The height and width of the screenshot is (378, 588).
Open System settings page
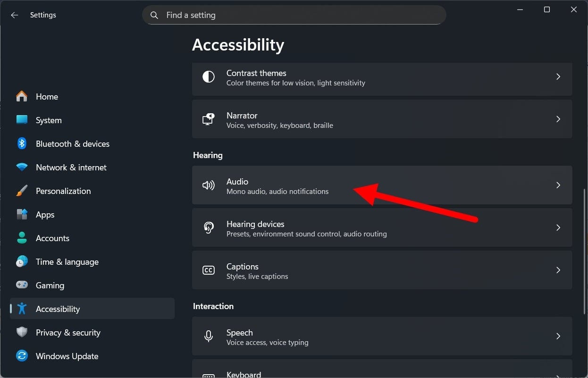92,120
